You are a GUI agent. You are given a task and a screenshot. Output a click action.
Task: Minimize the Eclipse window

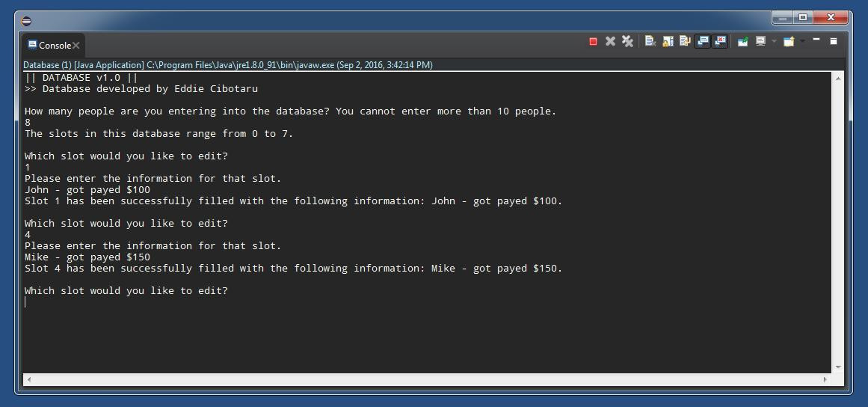pos(782,18)
